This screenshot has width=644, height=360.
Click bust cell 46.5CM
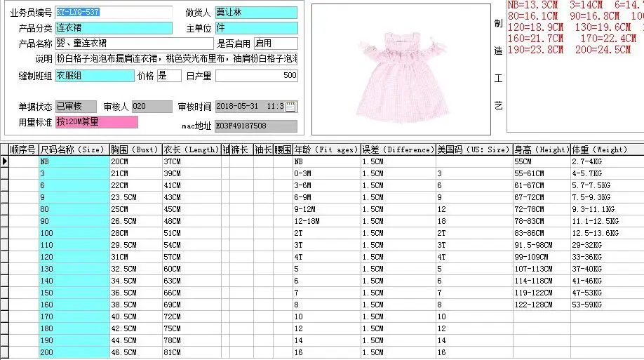click(135, 352)
